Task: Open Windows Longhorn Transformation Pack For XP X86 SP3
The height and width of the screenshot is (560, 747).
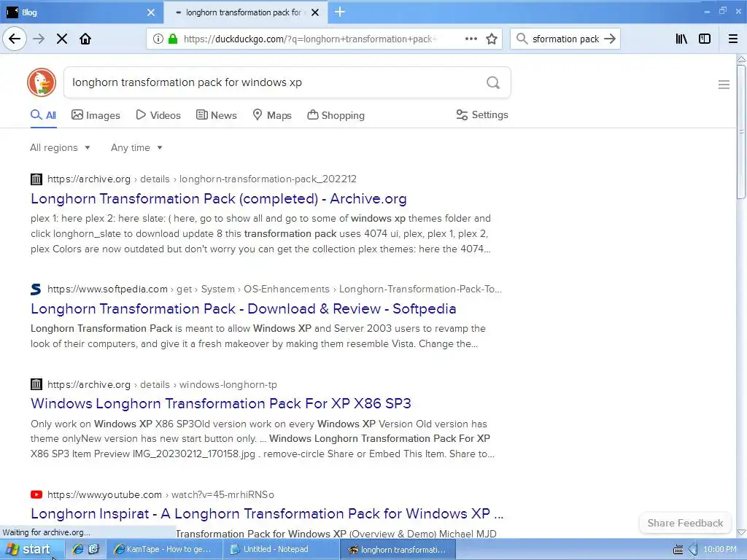Action: point(221,403)
